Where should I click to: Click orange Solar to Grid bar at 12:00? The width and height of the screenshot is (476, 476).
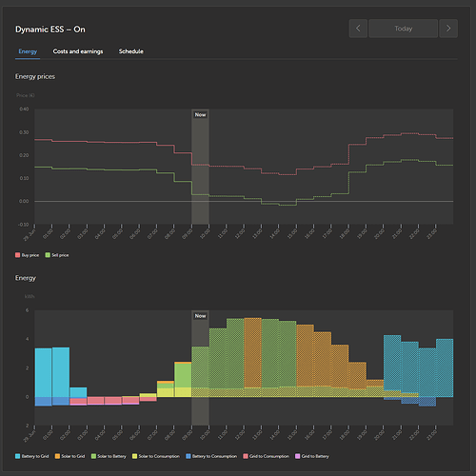(253, 352)
